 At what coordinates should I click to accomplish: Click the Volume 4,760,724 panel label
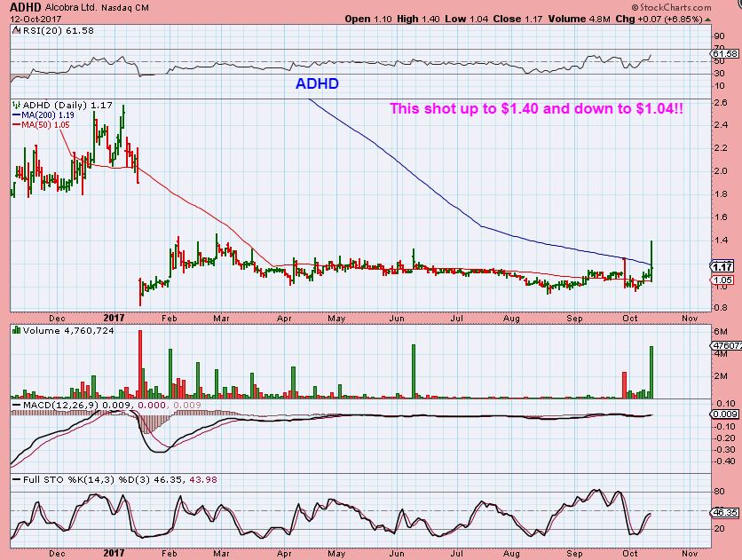tap(68, 331)
